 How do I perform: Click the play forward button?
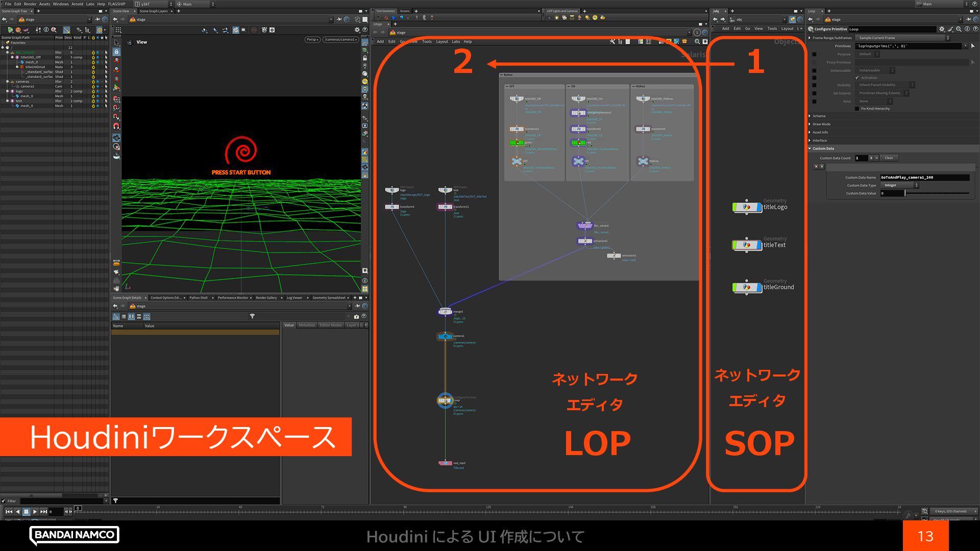(x=35, y=511)
